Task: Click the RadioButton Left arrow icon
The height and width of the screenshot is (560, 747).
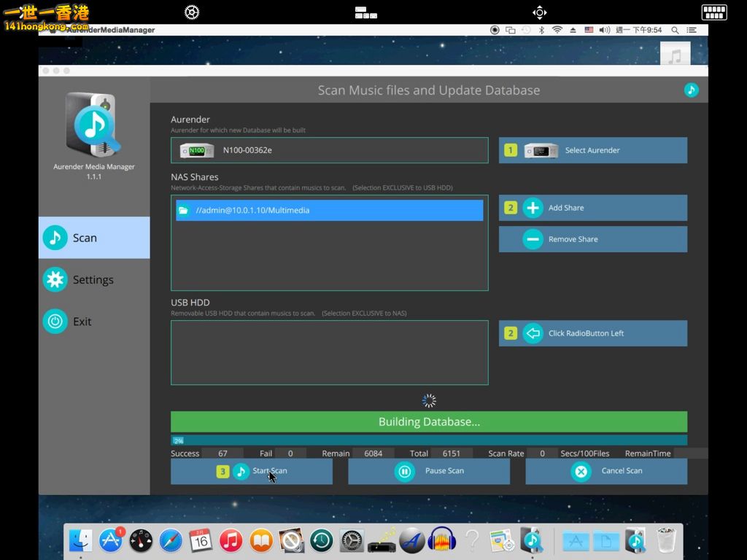Action: tap(533, 333)
